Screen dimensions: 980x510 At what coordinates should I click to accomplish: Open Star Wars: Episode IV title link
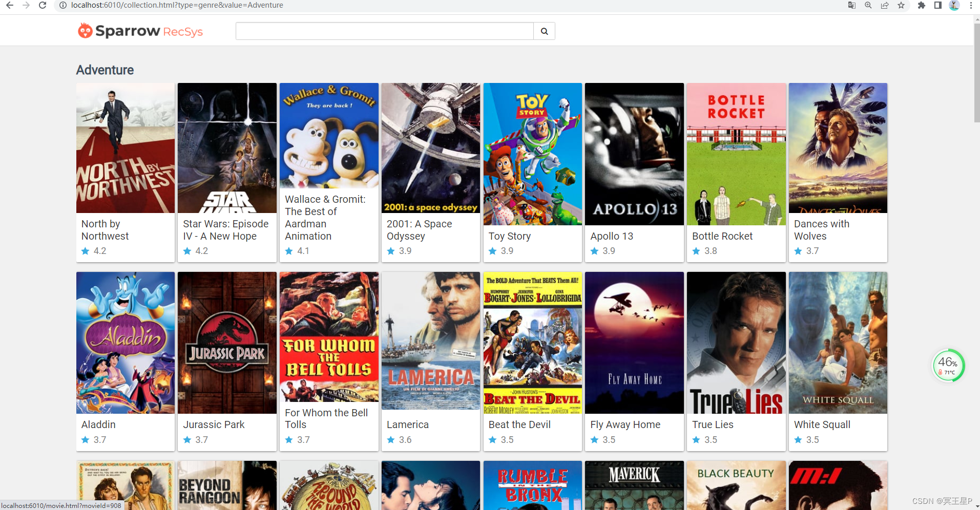[226, 230]
